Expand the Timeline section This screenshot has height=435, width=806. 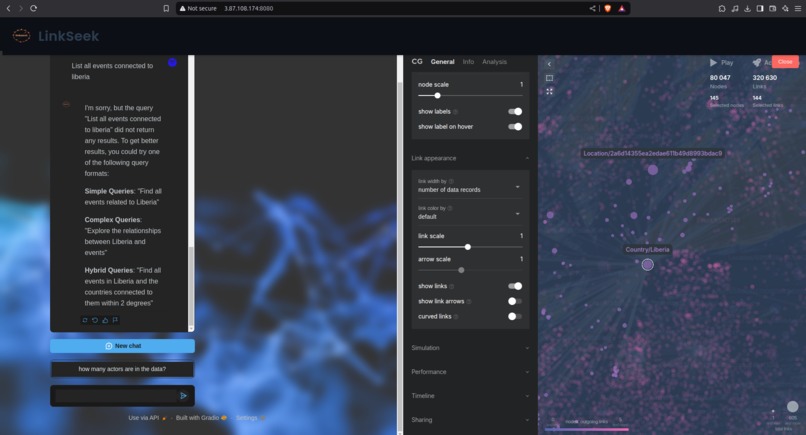click(x=470, y=396)
